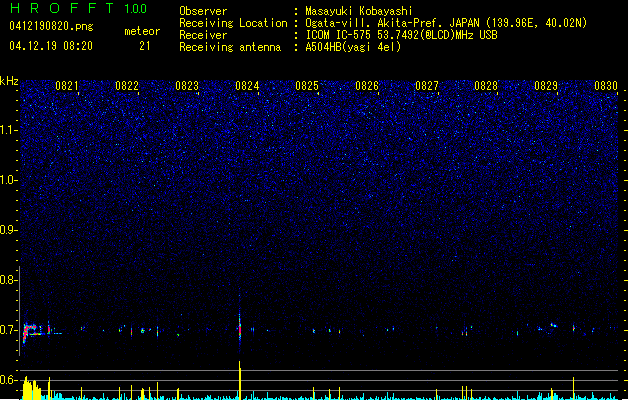The height and width of the screenshot is (400, 629).
Task: Click the yellow intensity cluster at chart start
Action: point(32,388)
